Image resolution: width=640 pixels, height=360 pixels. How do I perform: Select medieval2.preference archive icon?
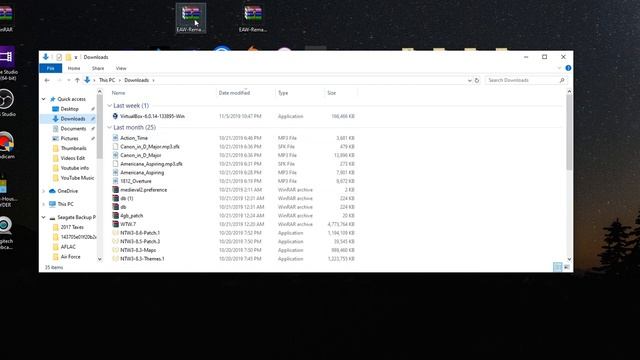click(x=116, y=190)
